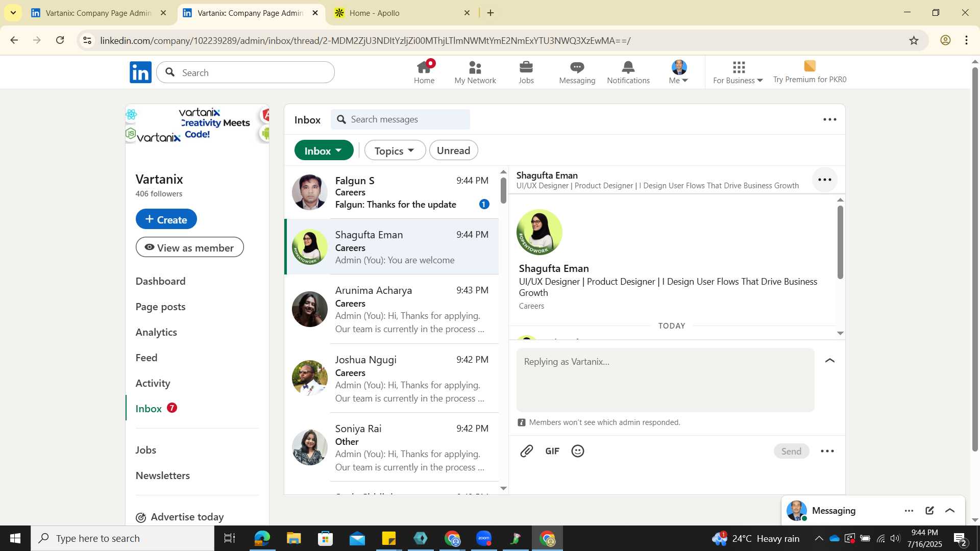This screenshot has height=551, width=980.
Task: Click Shagufta Eman's profile photo in thread
Action: [x=540, y=232]
